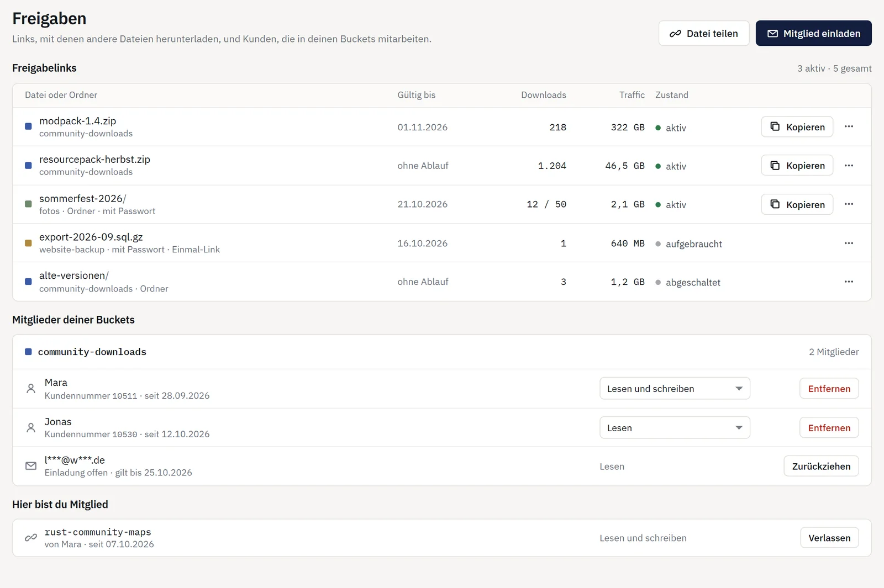Click the traffic value 322 GB
The height and width of the screenshot is (588, 884).
click(x=628, y=127)
